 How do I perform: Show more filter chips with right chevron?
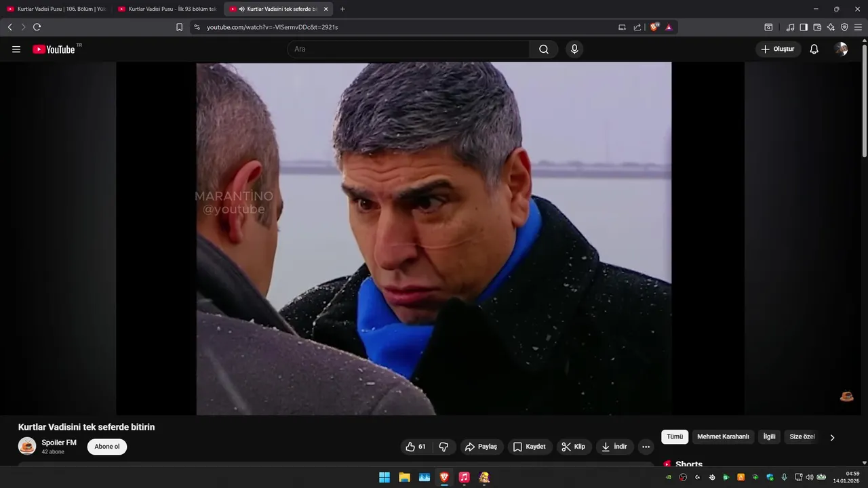coord(832,437)
